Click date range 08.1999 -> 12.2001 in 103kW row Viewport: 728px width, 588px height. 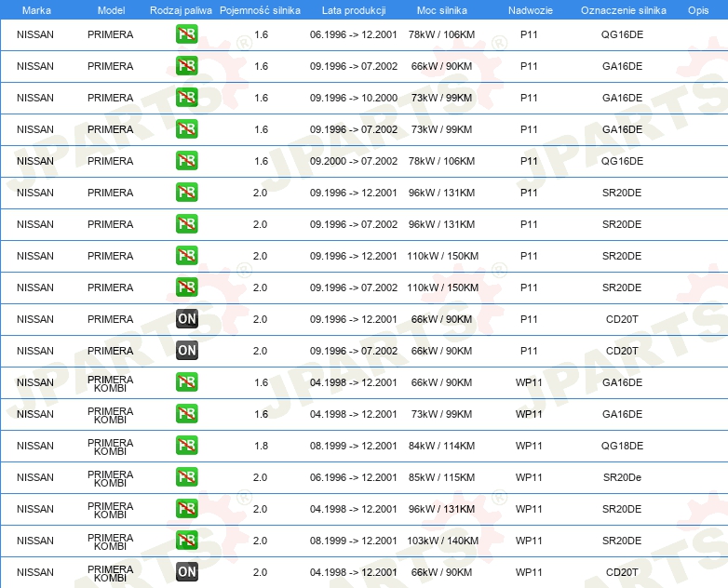tap(354, 541)
